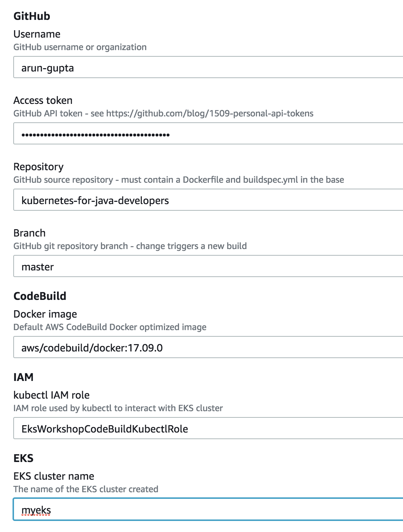Click the personal-api-tokens URL in the description
Image resolution: width=403 pixels, height=532 pixels.
(210, 113)
